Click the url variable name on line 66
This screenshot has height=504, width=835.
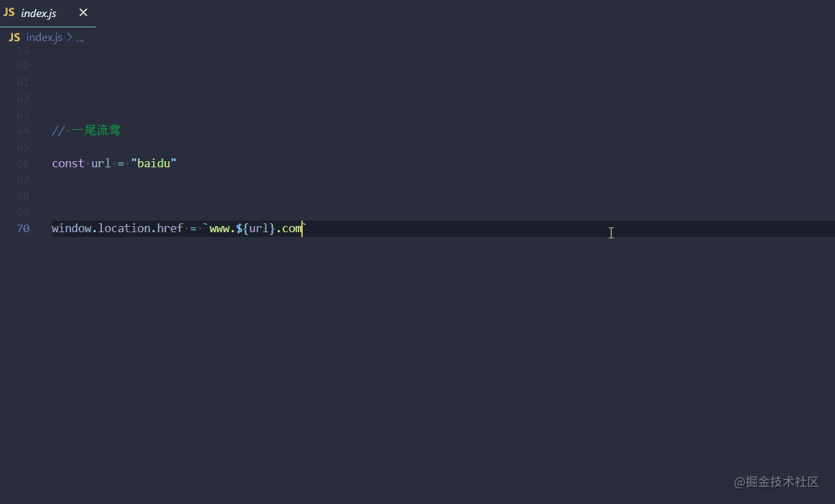point(100,163)
